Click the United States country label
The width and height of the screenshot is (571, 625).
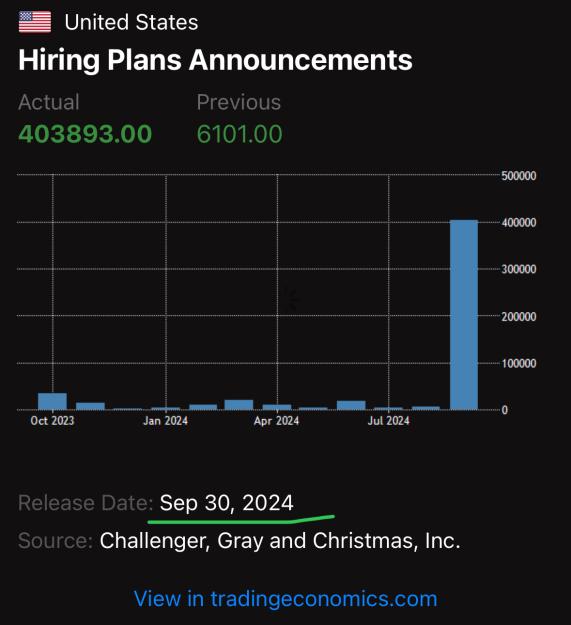(131, 22)
